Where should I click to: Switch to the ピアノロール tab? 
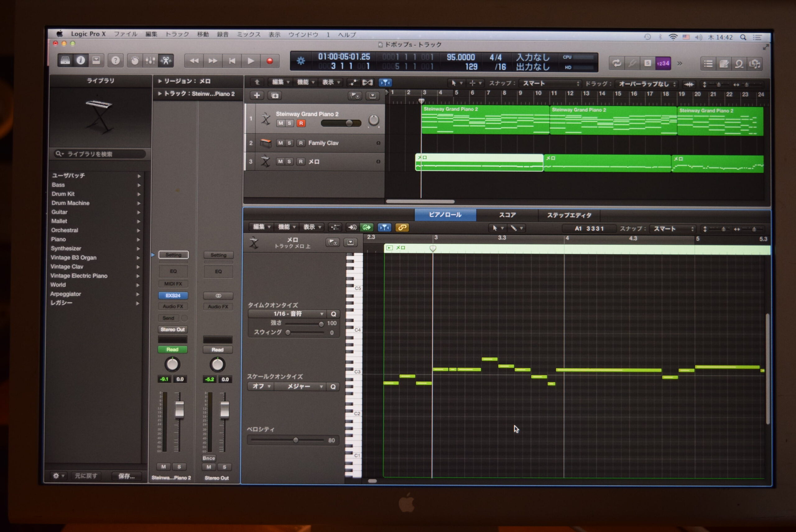click(445, 215)
